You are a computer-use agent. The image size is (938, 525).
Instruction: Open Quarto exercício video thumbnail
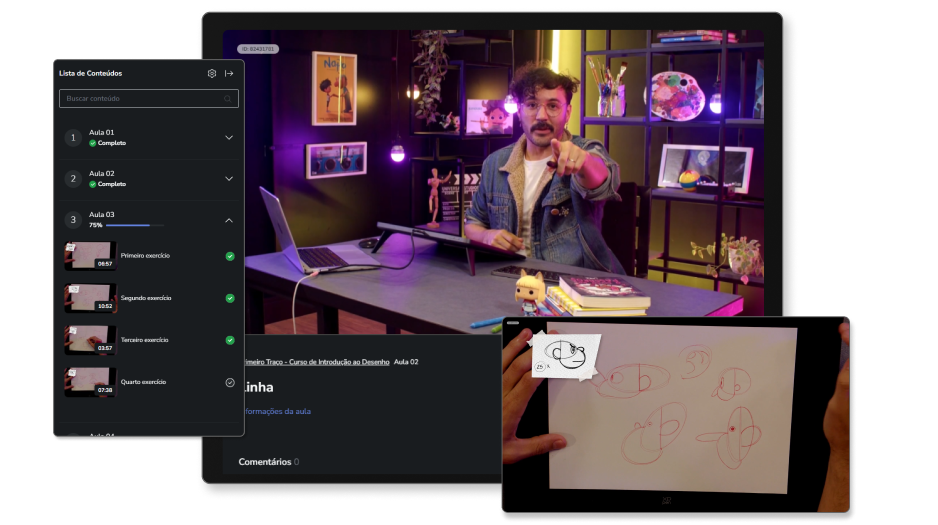pos(90,382)
